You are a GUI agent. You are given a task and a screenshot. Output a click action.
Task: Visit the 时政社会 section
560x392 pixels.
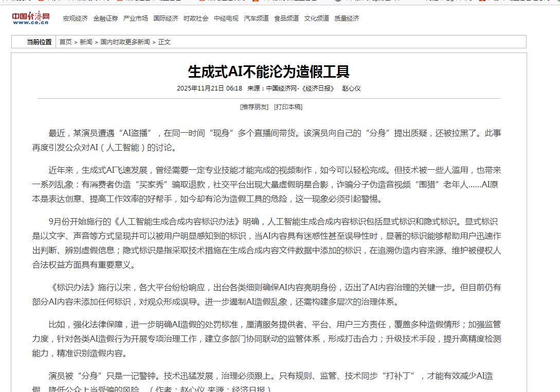click(x=196, y=19)
